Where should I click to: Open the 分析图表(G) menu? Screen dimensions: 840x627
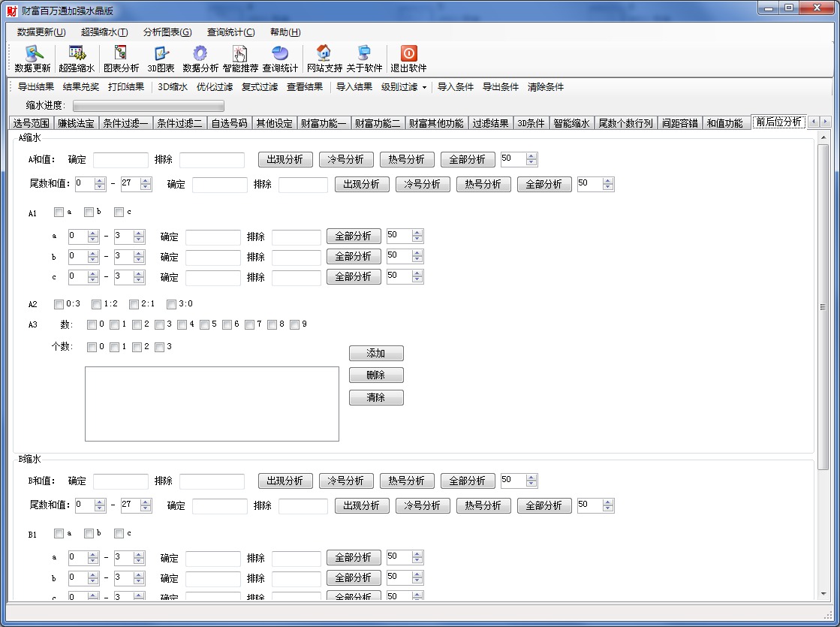(x=167, y=32)
